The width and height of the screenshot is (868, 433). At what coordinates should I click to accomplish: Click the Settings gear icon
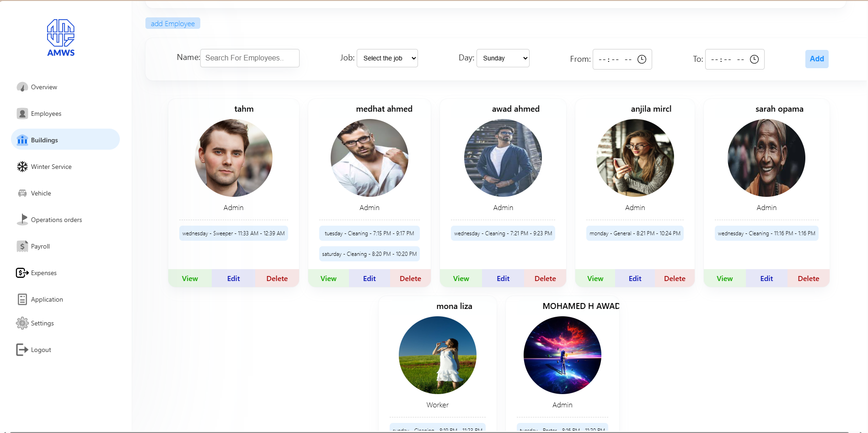coord(22,323)
